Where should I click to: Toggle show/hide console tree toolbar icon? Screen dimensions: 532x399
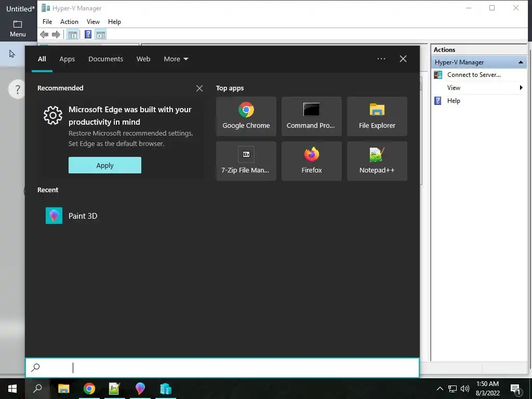tap(72, 34)
